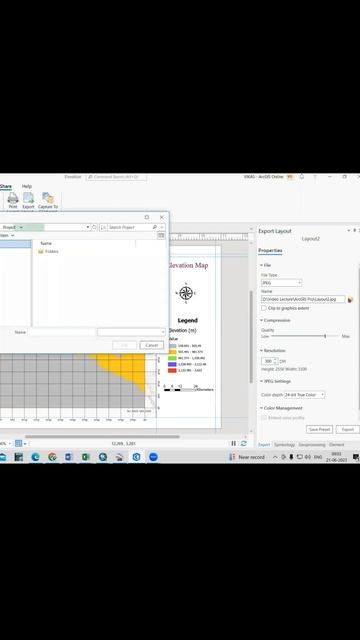Click the grey legend swatch in the layout
360x640 pixels.
172,346
